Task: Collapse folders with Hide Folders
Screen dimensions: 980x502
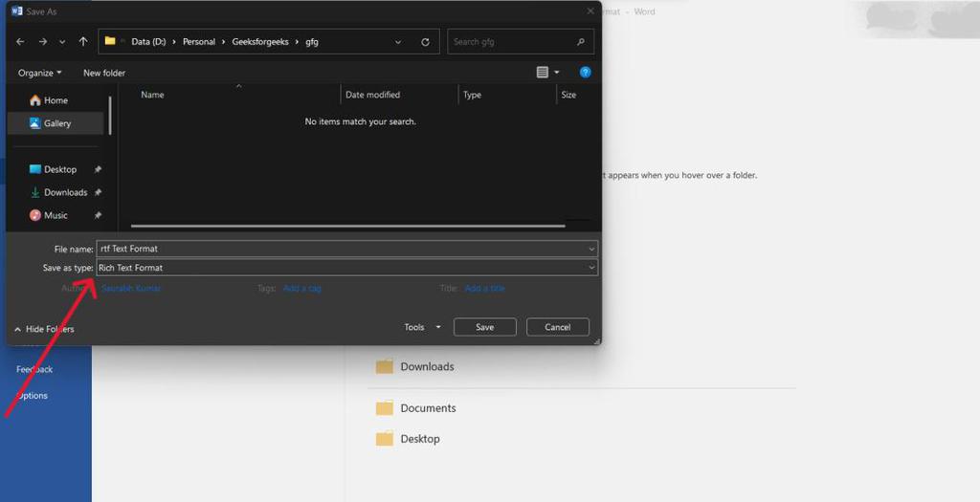Action: (44, 329)
